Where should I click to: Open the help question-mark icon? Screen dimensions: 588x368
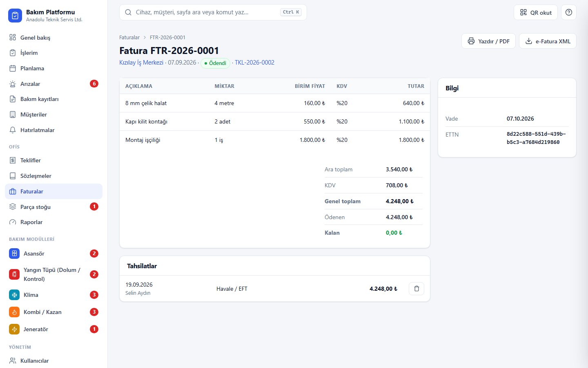click(569, 12)
